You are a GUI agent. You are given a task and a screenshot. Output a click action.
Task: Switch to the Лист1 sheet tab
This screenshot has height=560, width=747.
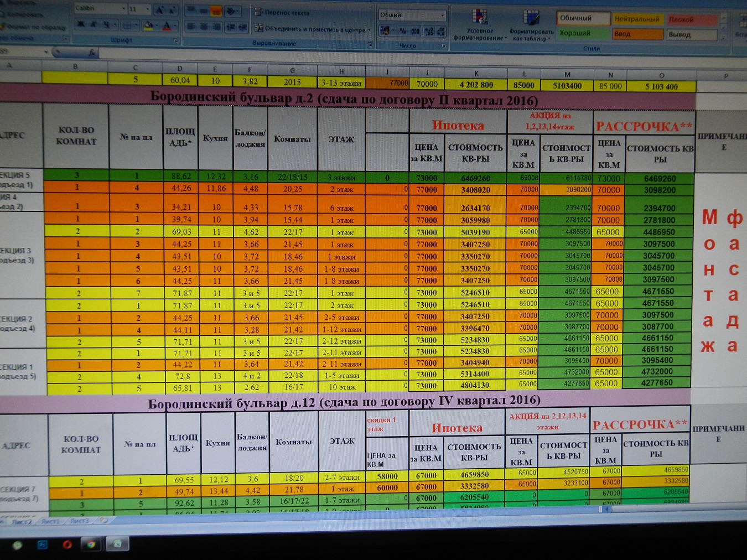click(x=51, y=521)
